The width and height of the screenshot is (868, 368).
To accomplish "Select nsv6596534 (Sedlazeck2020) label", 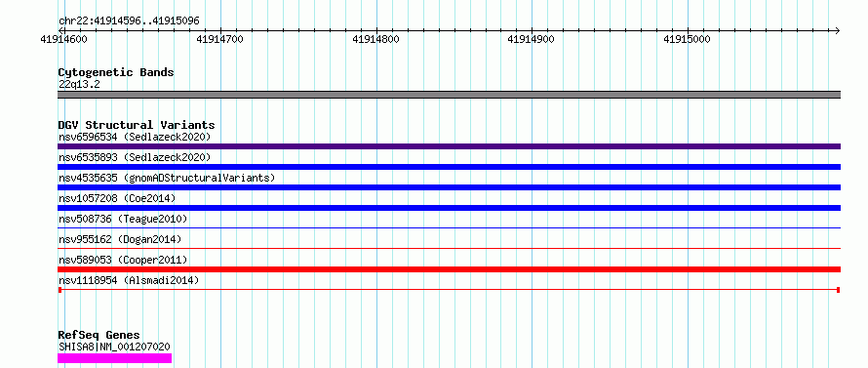I will click(135, 137).
